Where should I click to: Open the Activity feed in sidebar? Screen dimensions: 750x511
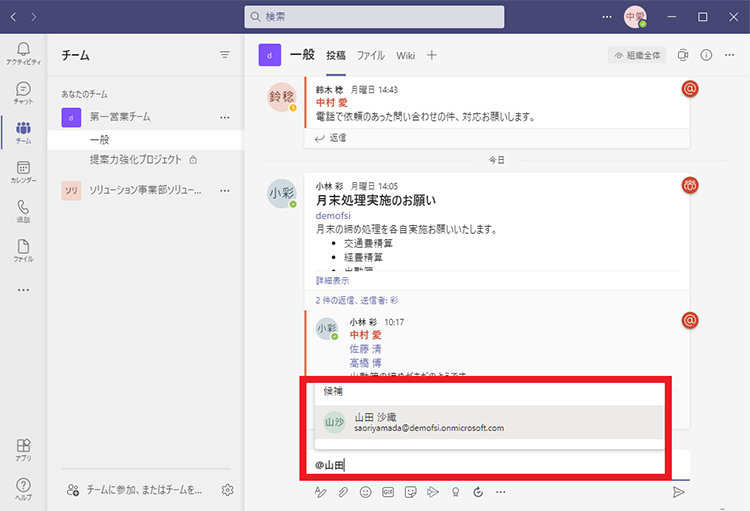pos(23,53)
